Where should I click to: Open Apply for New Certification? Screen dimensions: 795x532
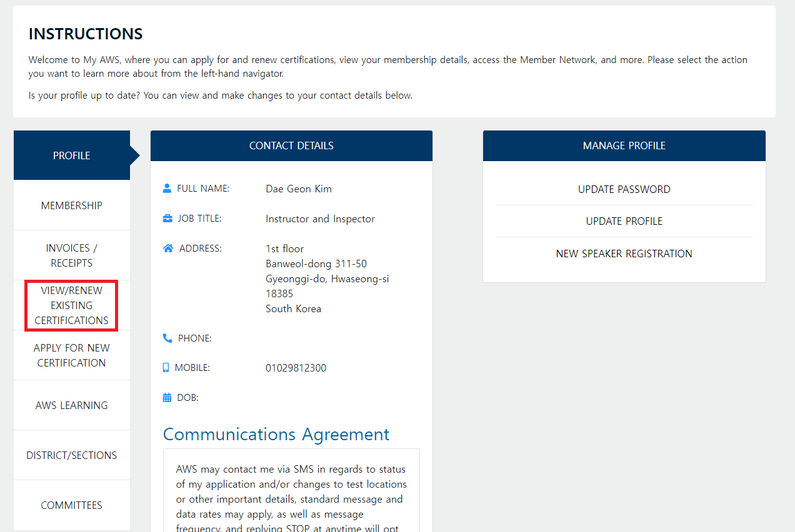[x=72, y=355]
